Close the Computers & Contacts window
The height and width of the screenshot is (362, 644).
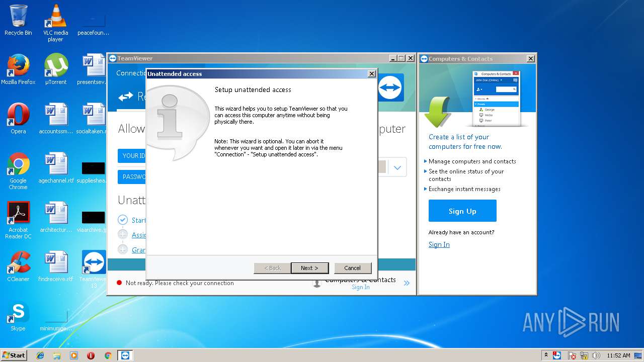click(x=531, y=58)
